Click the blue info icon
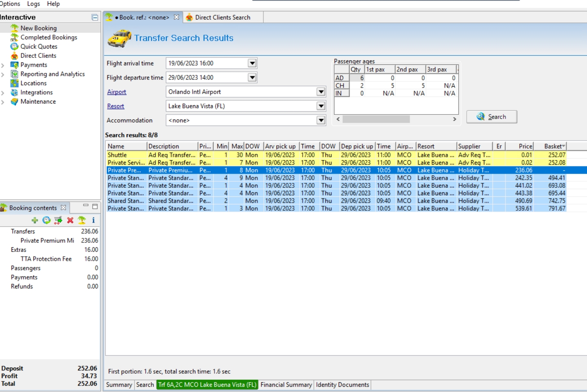This screenshot has height=392, width=587. (93, 220)
